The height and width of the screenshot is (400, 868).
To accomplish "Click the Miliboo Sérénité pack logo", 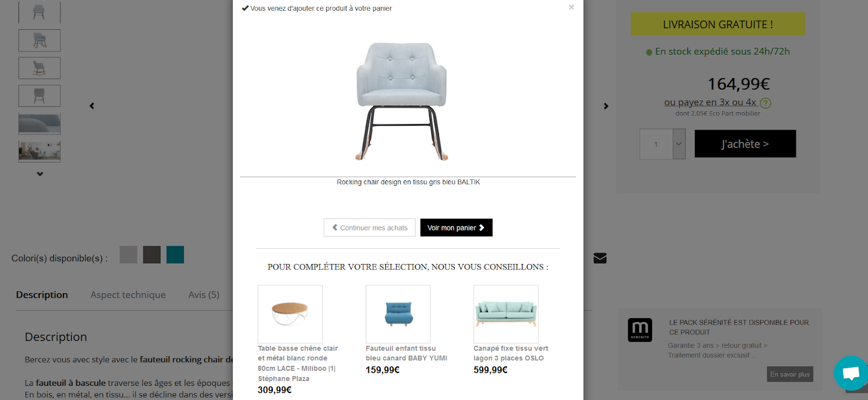I will click(x=640, y=330).
